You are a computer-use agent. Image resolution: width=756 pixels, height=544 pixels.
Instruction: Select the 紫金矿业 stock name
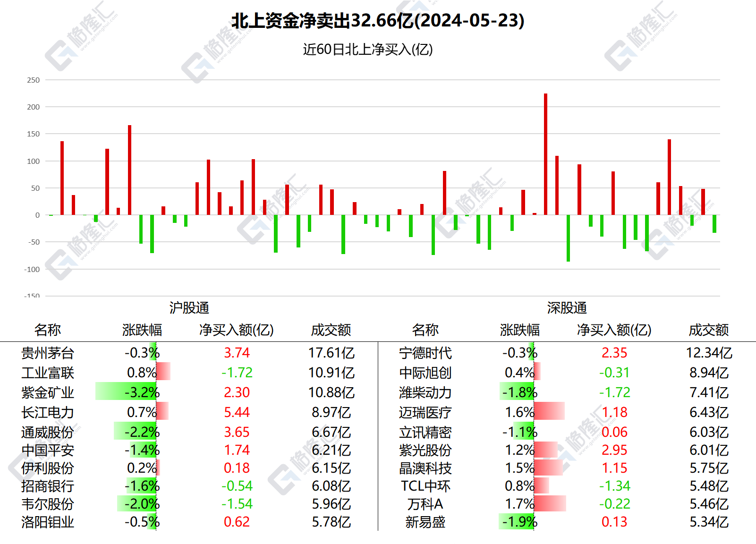48,392
